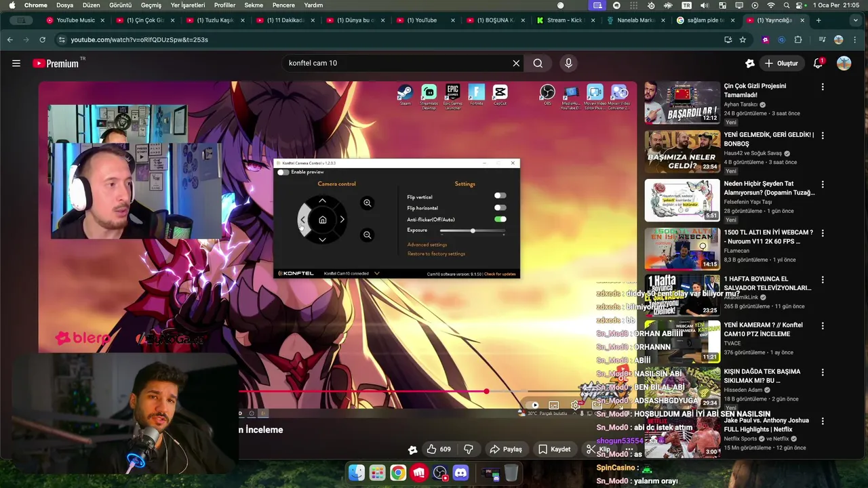Disable Anti-flicker switch
The width and height of the screenshot is (868, 488).
[500, 219]
